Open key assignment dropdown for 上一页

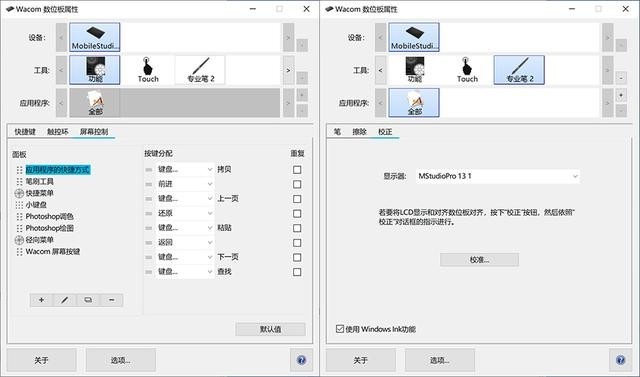click(185, 199)
